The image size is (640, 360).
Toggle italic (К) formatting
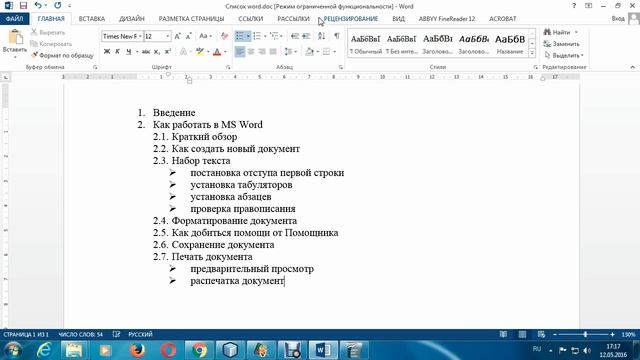(118, 51)
